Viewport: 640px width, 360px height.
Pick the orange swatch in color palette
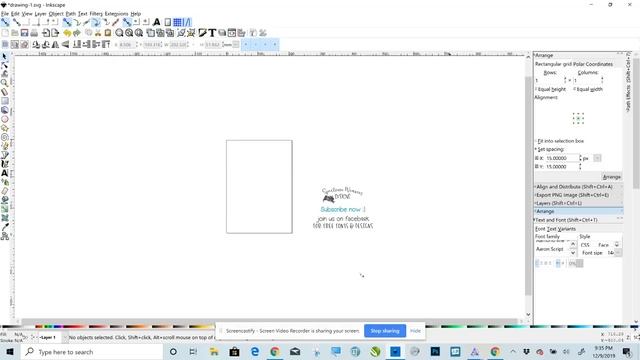[x=139, y=327]
